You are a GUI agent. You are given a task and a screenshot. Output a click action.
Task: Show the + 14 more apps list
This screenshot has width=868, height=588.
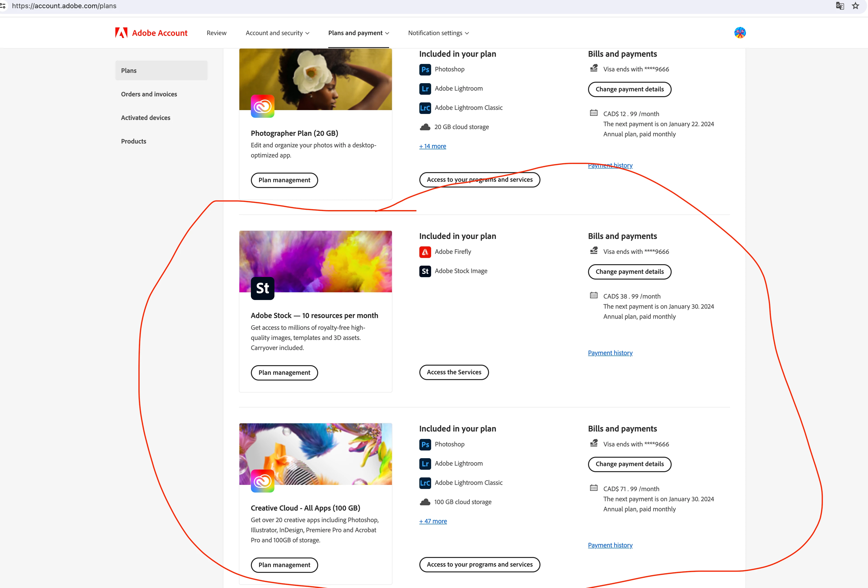pyautogui.click(x=433, y=146)
